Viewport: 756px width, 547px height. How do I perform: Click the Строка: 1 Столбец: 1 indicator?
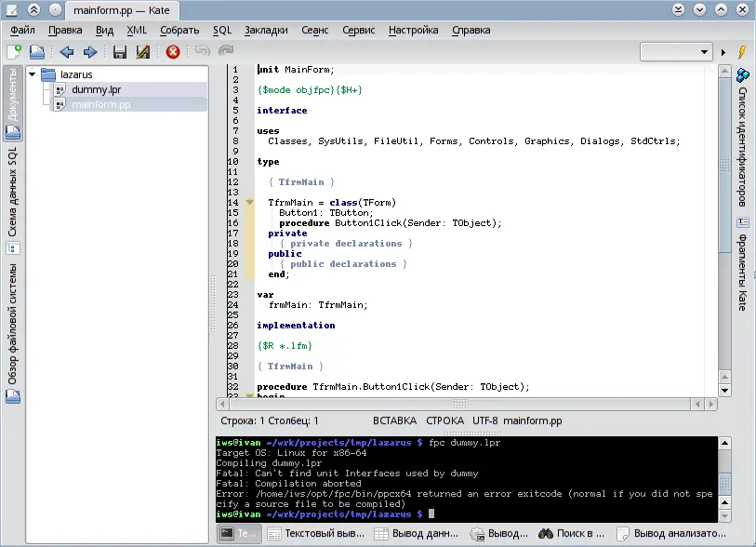tap(269, 420)
